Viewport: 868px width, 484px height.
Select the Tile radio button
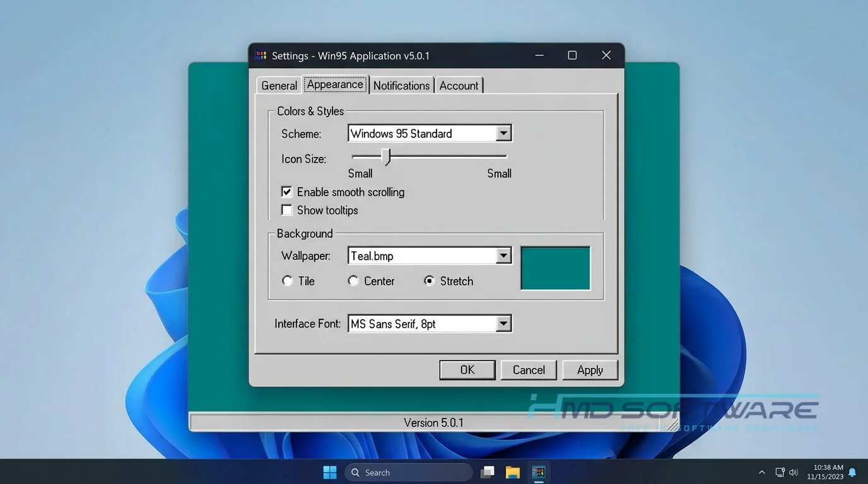288,280
